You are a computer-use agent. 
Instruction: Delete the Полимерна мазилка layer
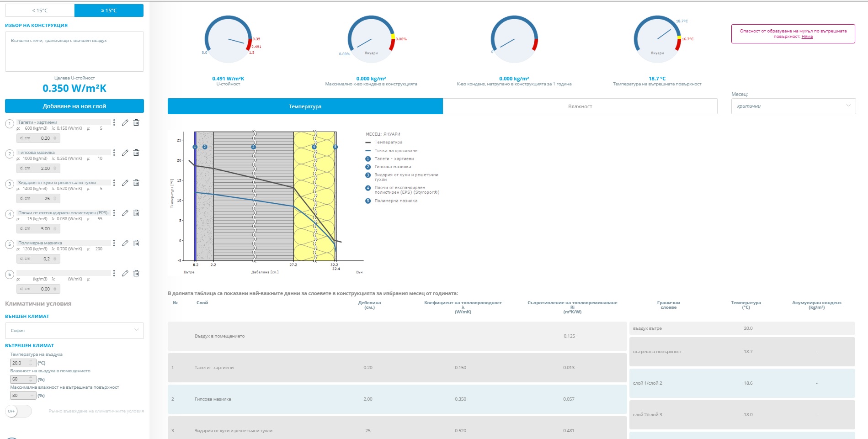[136, 243]
